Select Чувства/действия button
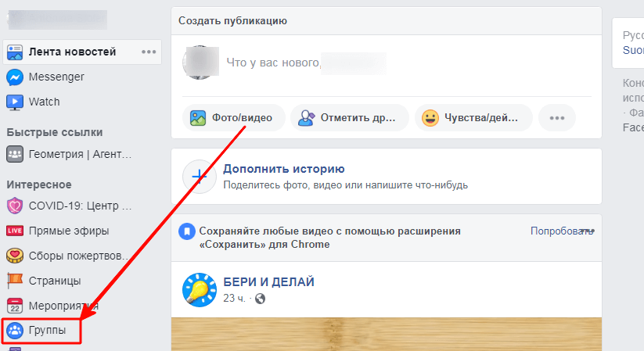This screenshot has width=644, height=351. click(x=473, y=118)
